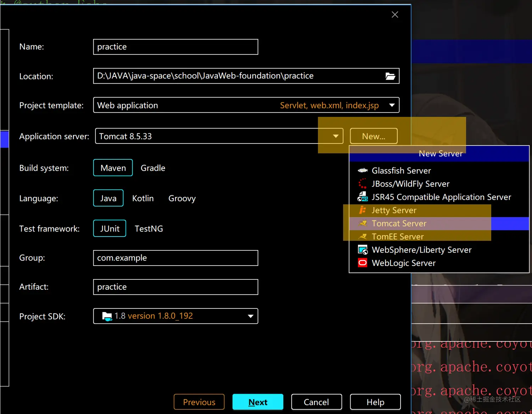532x414 pixels.
Task: Choose Kotlin as the language
Action: [x=143, y=198]
